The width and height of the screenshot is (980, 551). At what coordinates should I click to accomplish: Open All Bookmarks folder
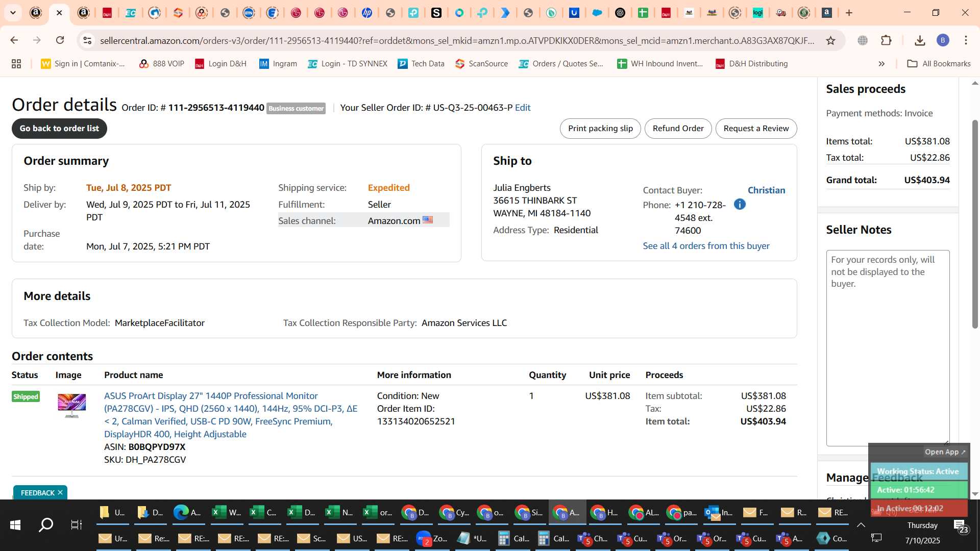939,64
